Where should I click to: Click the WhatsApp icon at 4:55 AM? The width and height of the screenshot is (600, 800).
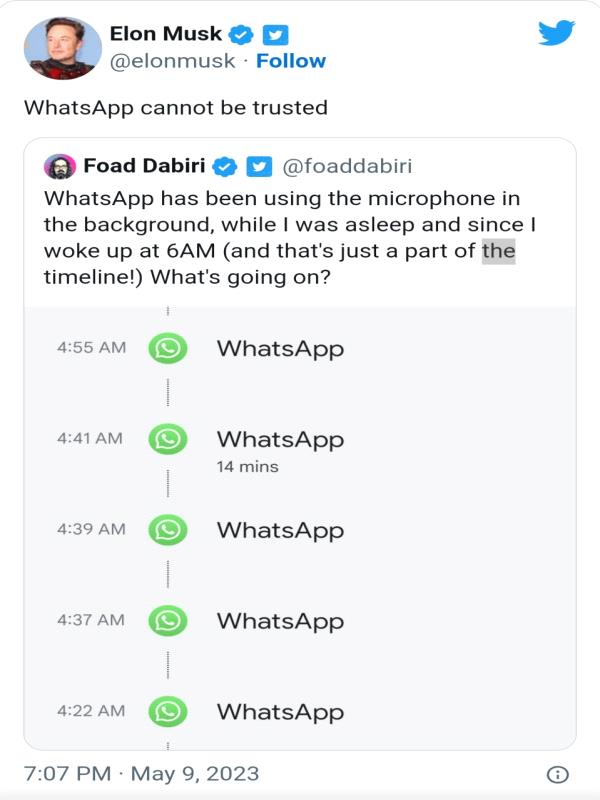(168, 348)
